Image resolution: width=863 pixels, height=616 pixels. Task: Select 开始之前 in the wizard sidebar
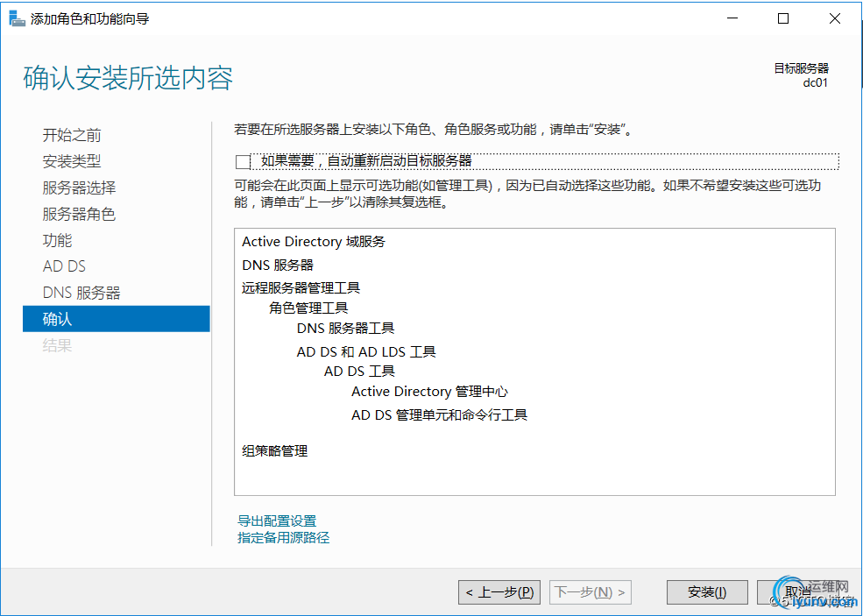coord(72,135)
